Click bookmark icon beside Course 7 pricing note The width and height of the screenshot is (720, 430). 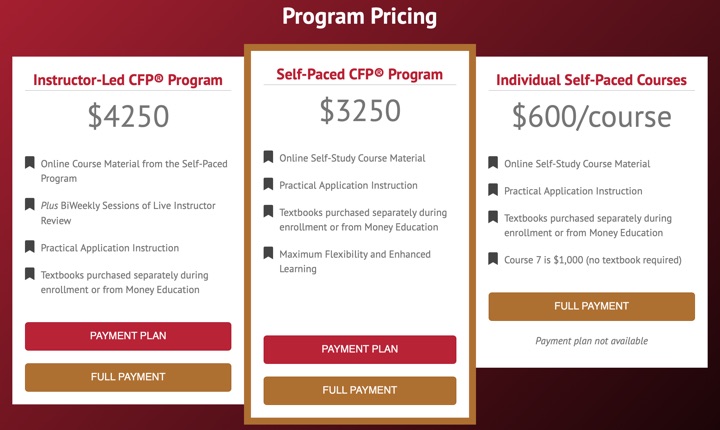point(493,259)
